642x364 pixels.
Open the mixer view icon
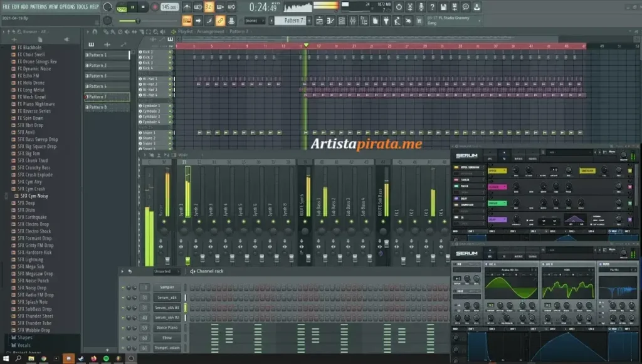click(x=352, y=21)
